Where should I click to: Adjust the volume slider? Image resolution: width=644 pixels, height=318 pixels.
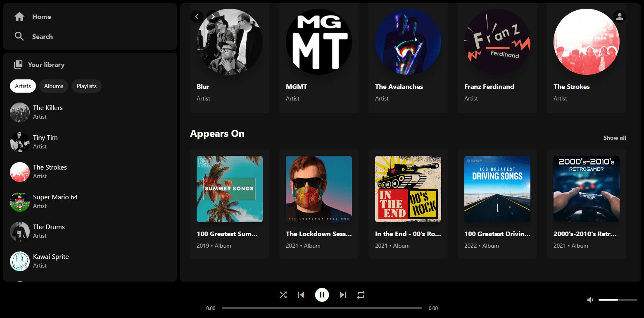point(618,300)
